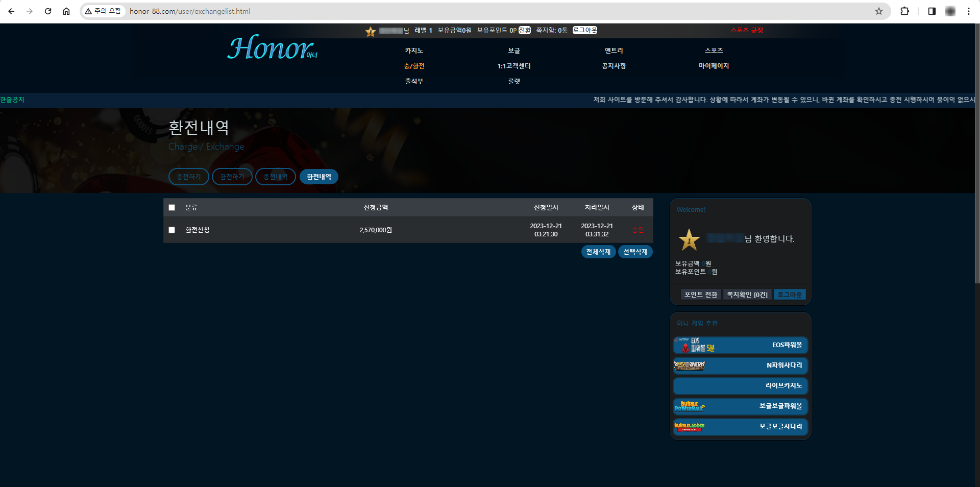Screen dimensions: 980x487
Task: Select the 환전내역 tab
Action: tap(319, 177)
